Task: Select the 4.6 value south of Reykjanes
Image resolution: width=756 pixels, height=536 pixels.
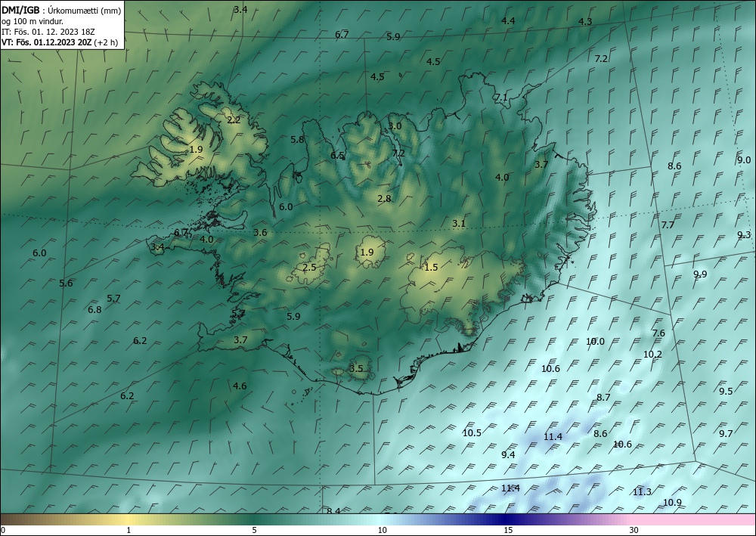Action: (240, 386)
